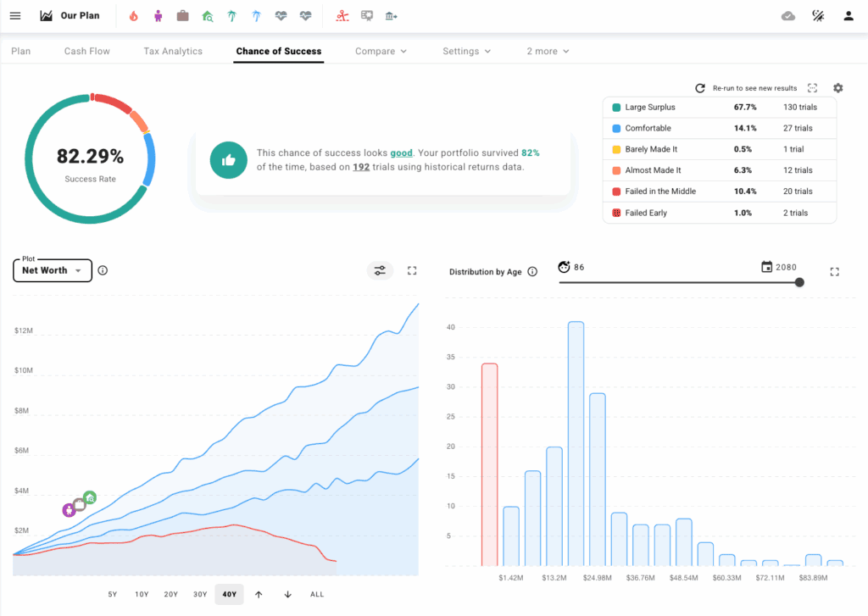Click the underlined 192 trials link
The image size is (868, 616).
click(360, 167)
